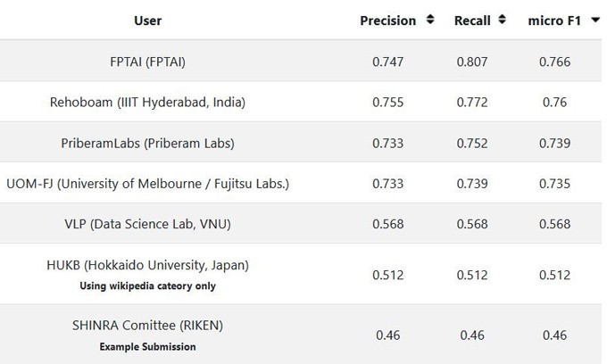Select the FPTAI (FPTAI) row
The width and height of the screenshot is (607, 364).
click(148, 62)
